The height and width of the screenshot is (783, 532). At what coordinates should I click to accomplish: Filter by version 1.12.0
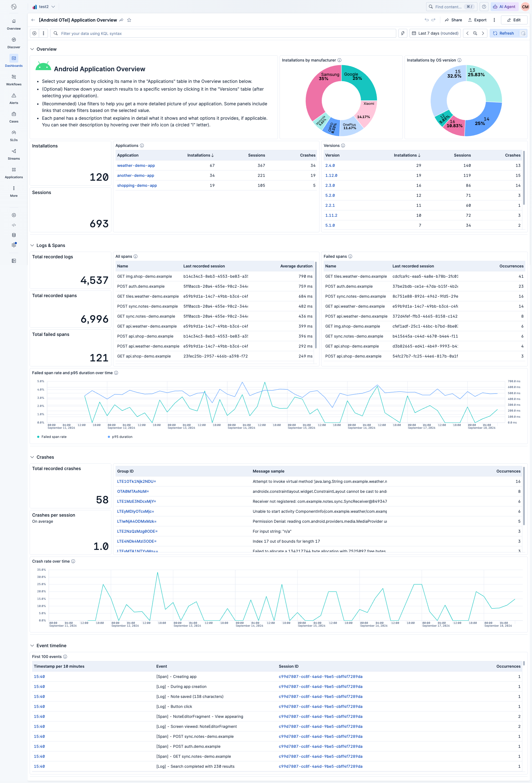331,175
